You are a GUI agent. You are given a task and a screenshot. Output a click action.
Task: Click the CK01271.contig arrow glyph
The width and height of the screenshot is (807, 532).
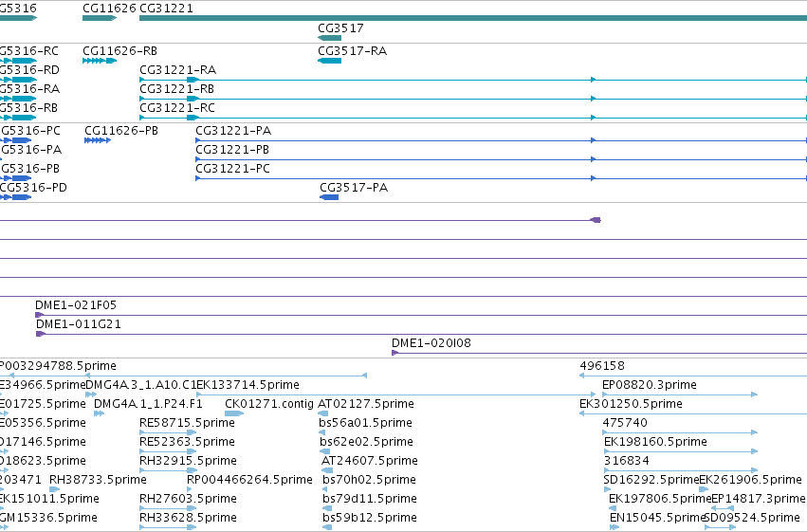point(234,413)
